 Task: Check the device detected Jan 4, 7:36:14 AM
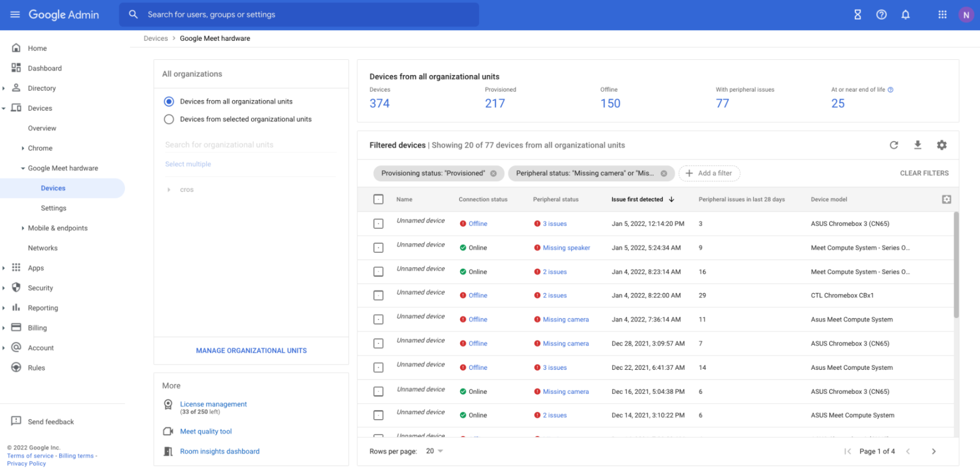coord(379,320)
